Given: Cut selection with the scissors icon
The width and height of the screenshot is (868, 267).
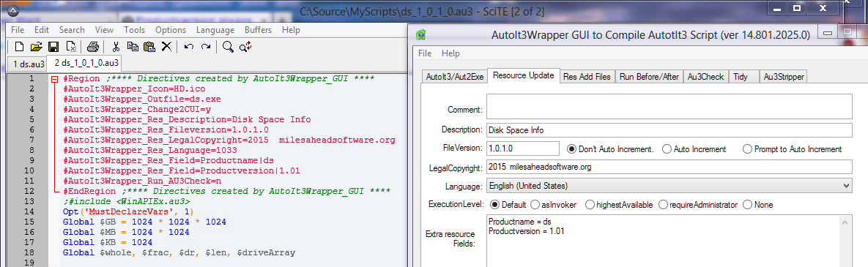Looking at the screenshot, I should [116, 47].
